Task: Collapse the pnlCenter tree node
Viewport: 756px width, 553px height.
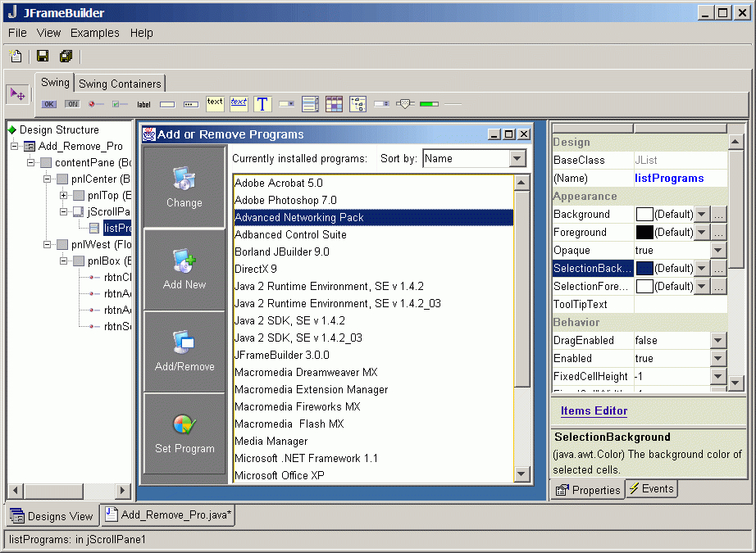Action: (48, 179)
